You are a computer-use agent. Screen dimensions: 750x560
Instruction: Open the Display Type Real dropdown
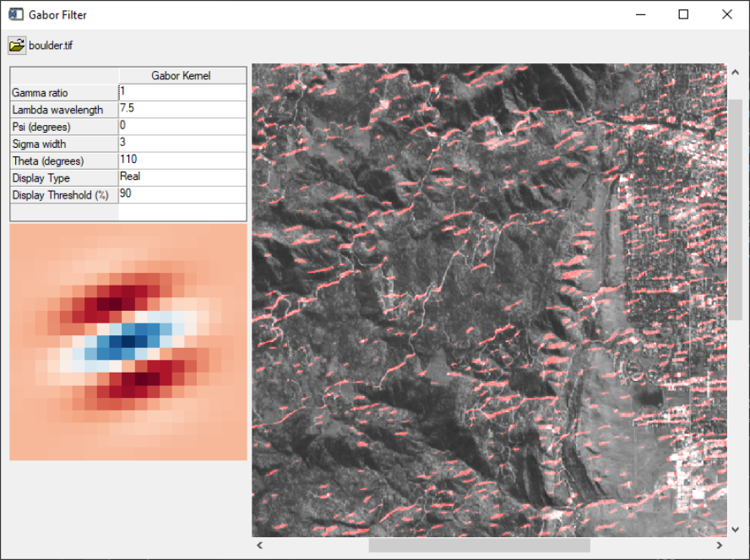point(182,177)
